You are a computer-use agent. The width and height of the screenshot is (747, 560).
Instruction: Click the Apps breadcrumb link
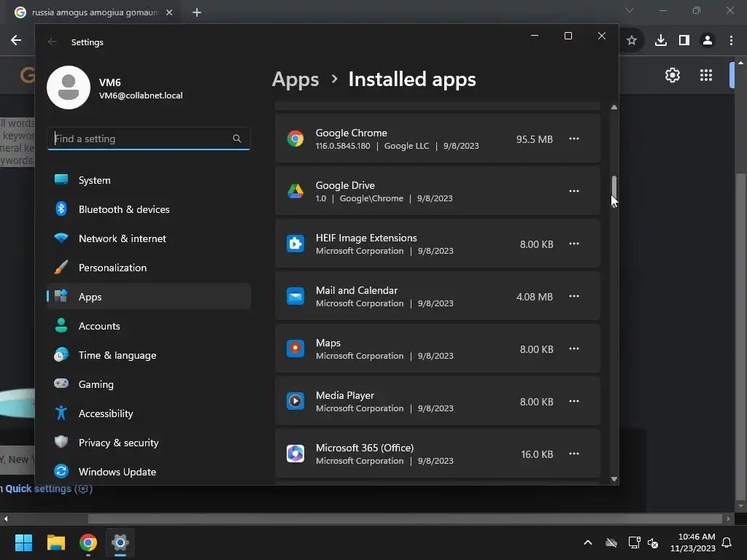click(295, 79)
